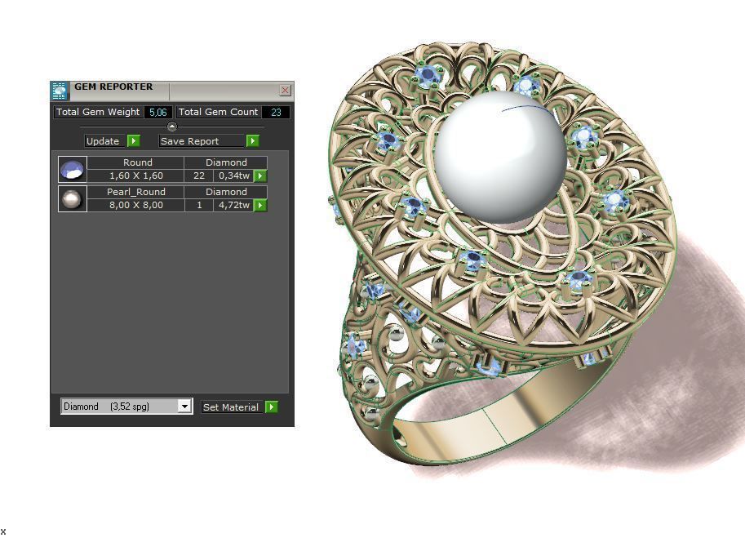Click the '4,72tw' weight cell
This screenshot has width=745, height=560.
(233, 205)
